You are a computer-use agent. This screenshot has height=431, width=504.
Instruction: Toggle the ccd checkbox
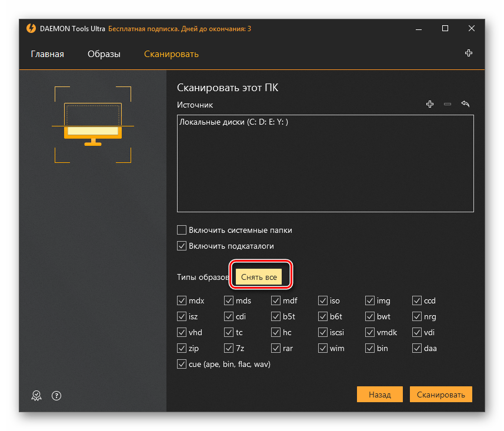coord(417,300)
